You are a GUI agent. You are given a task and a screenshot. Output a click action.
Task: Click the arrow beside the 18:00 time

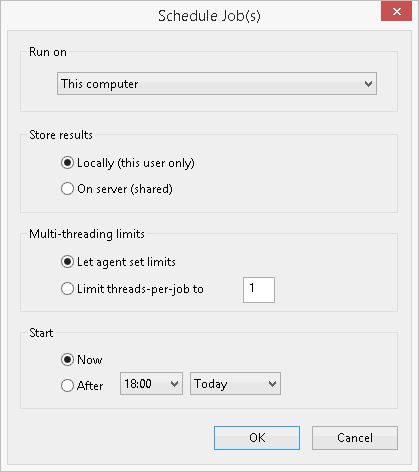(x=174, y=384)
